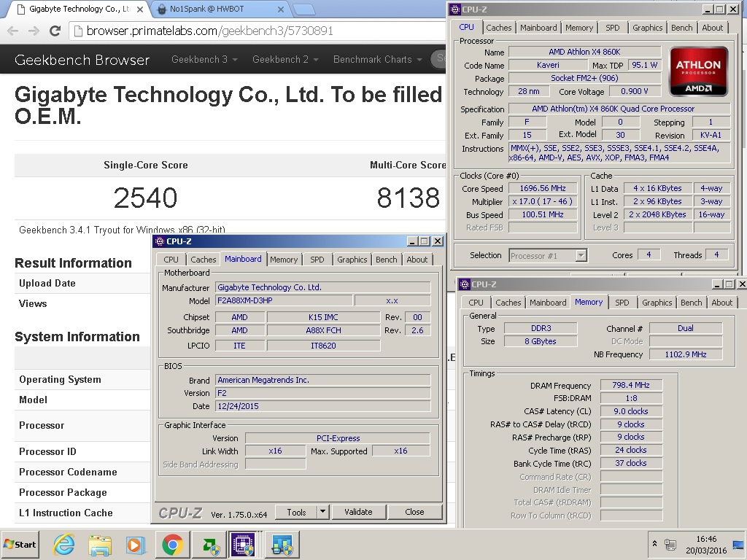Click SPD tab in the Memory CPU-Z window
Image resolution: width=747 pixels, height=560 pixels.
pyautogui.click(x=622, y=303)
